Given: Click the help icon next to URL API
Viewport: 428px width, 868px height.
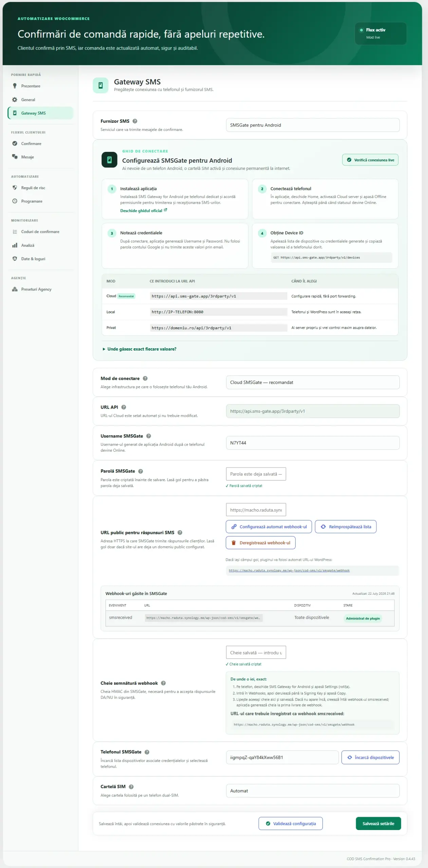Looking at the screenshot, I should point(124,407).
